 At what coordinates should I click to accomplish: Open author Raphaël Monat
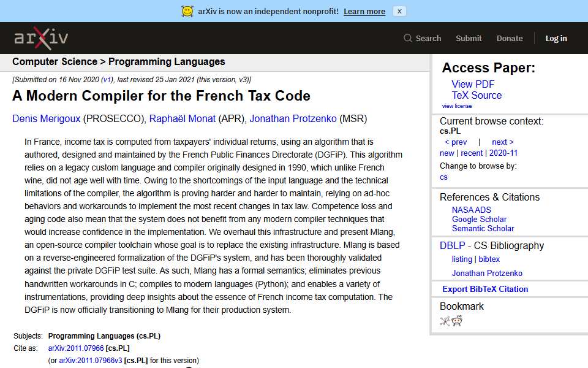coord(183,118)
